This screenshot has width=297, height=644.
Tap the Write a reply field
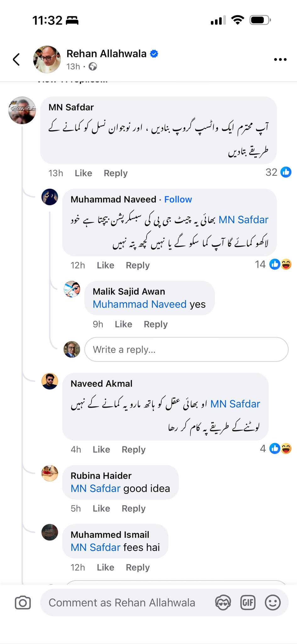point(186,349)
